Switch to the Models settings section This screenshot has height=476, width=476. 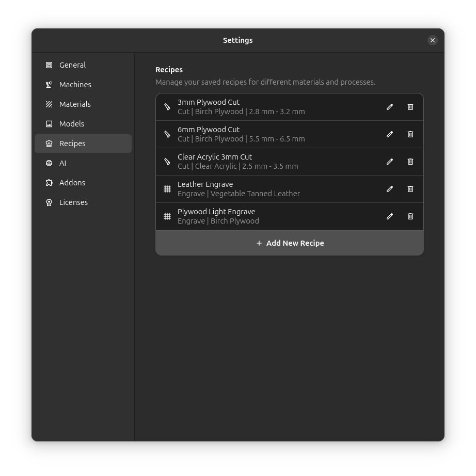[x=72, y=123]
